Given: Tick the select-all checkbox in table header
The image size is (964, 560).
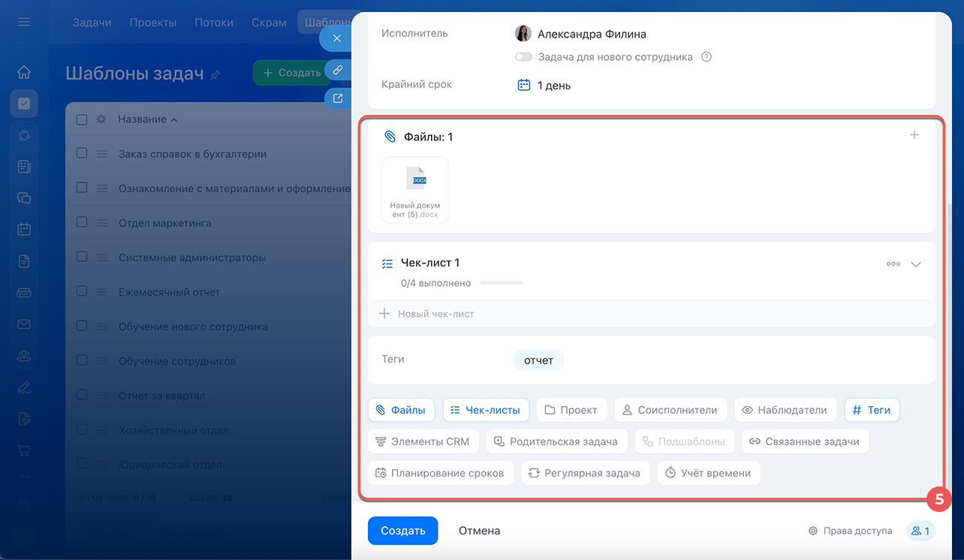Looking at the screenshot, I should (82, 119).
